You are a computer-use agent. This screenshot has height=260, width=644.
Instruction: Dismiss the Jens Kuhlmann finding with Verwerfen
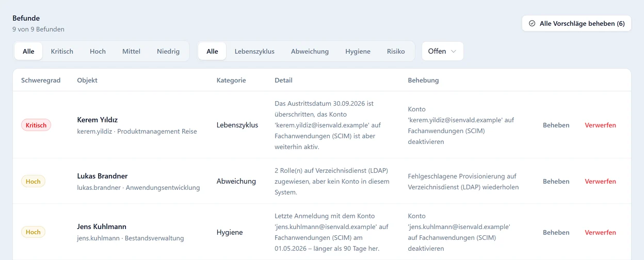click(x=600, y=232)
